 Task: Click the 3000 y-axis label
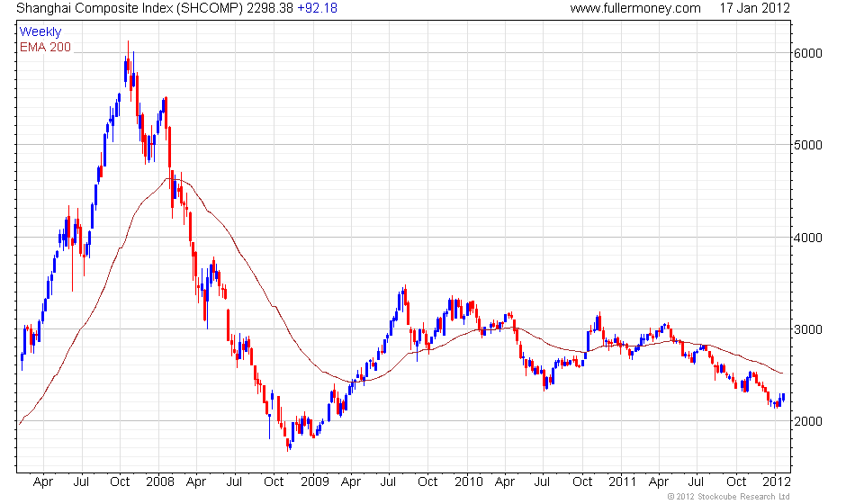[808, 329]
